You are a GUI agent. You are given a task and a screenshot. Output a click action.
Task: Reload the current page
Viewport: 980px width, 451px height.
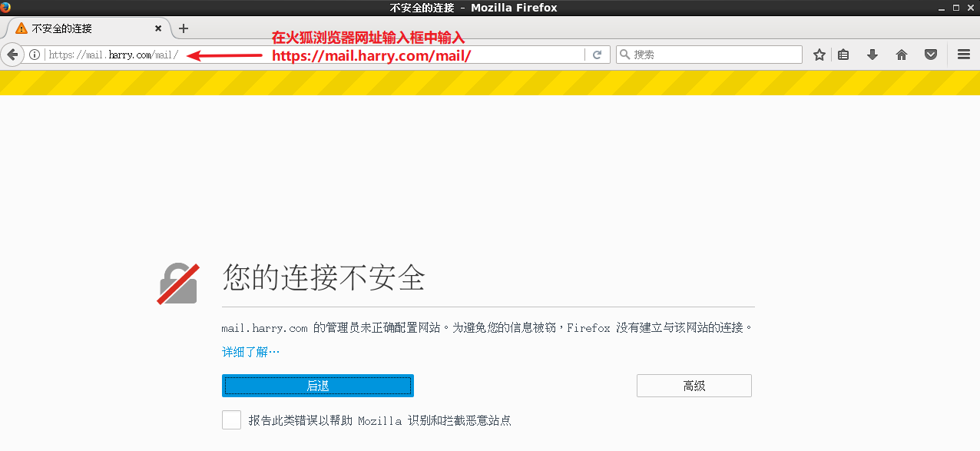pos(597,55)
